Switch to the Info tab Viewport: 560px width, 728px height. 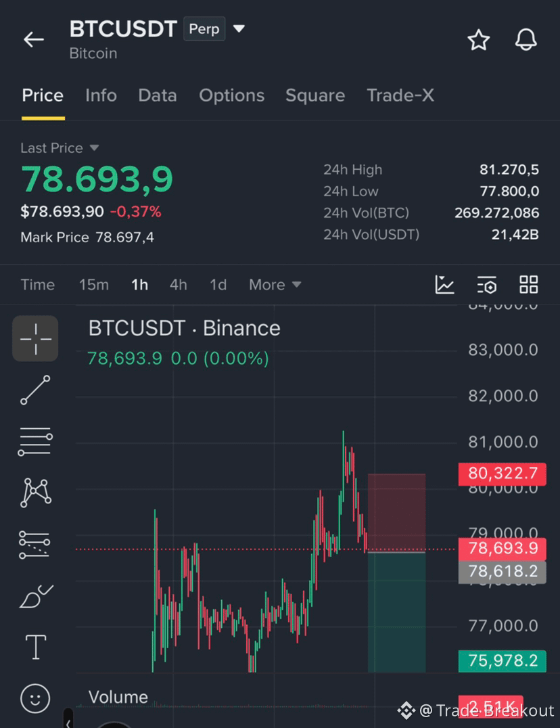[x=101, y=95]
